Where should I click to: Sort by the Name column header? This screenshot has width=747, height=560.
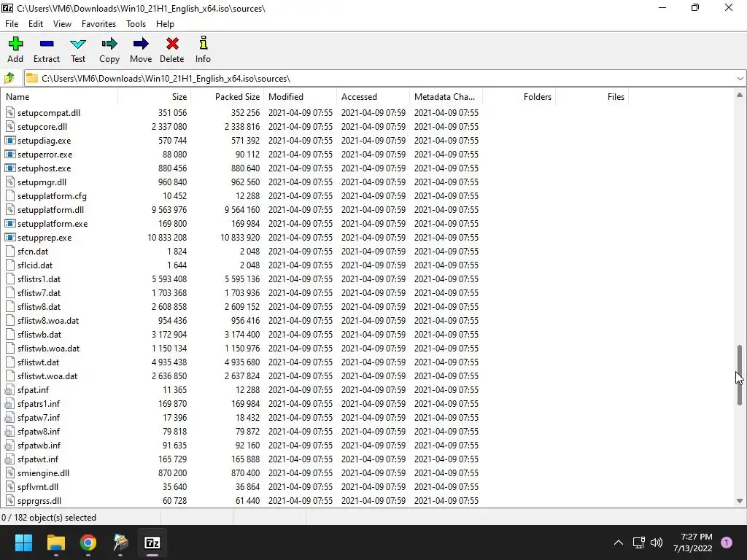point(59,97)
